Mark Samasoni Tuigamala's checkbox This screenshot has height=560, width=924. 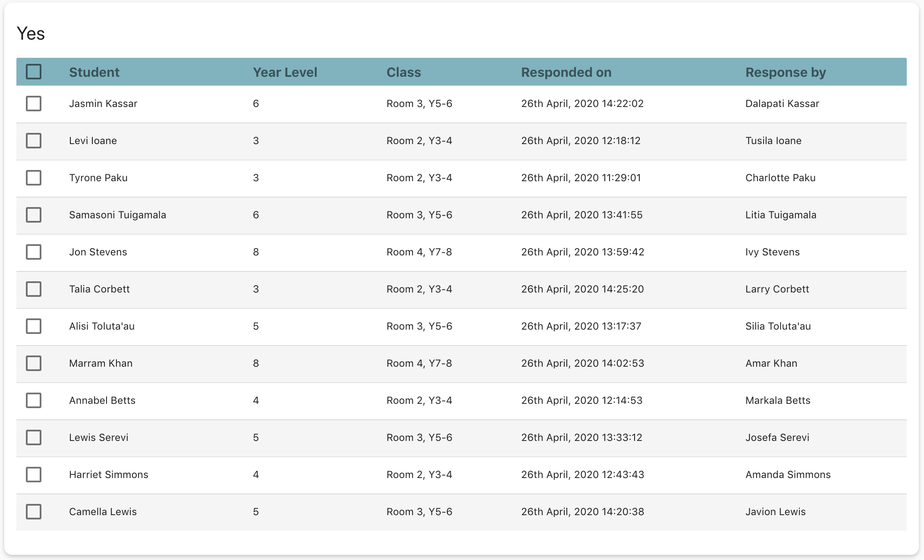[34, 215]
